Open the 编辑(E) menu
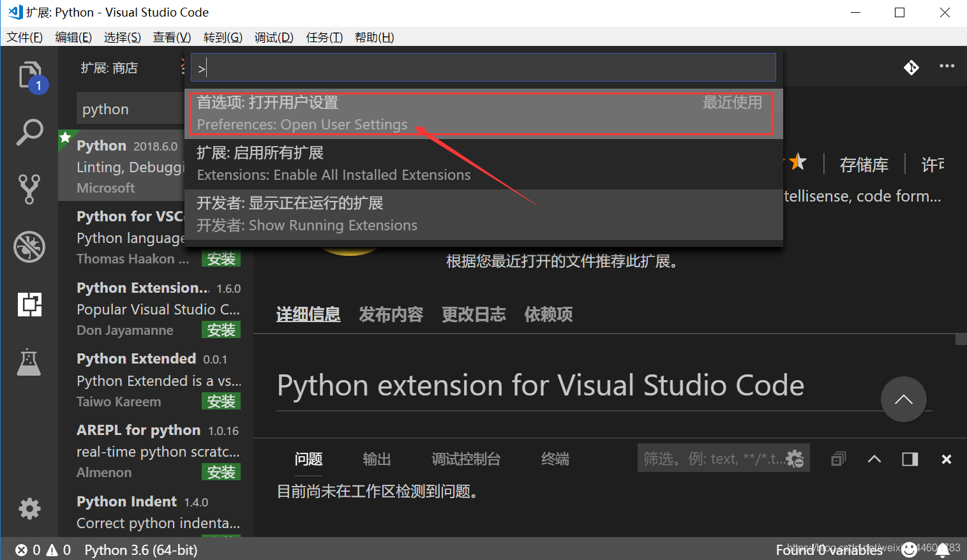Viewport: 967px width, 560px height. pyautogui.click(x=73, y=37)
